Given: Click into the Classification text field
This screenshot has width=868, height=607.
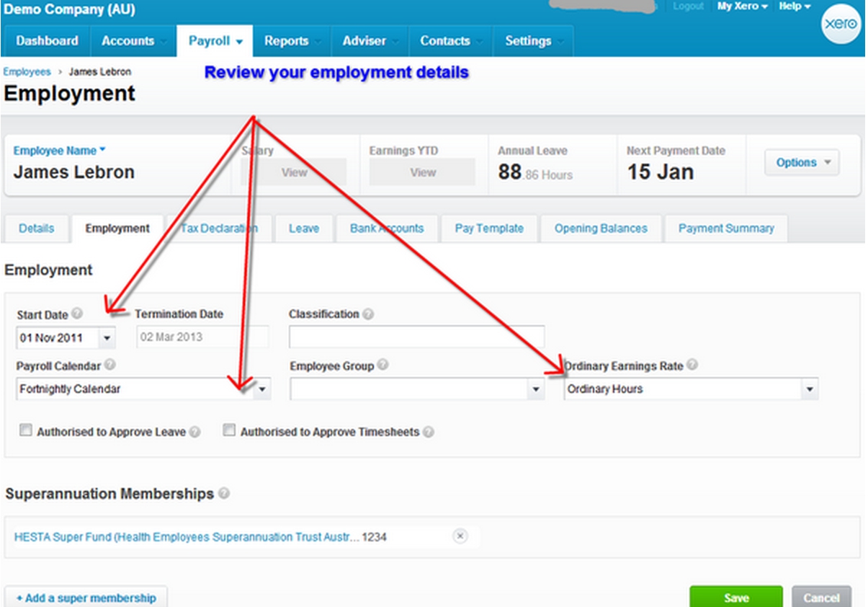Looking at the screenshot, I should [416, 337].
